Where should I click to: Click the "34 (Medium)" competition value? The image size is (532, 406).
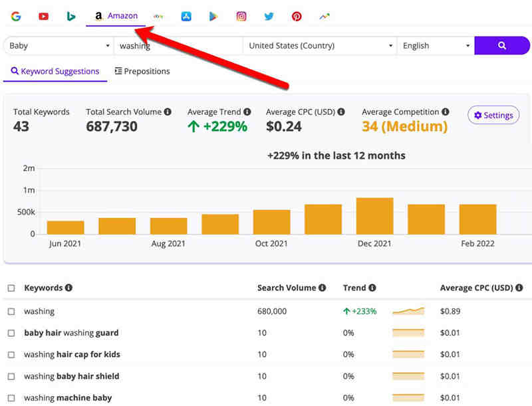click(x=404, y=126)
